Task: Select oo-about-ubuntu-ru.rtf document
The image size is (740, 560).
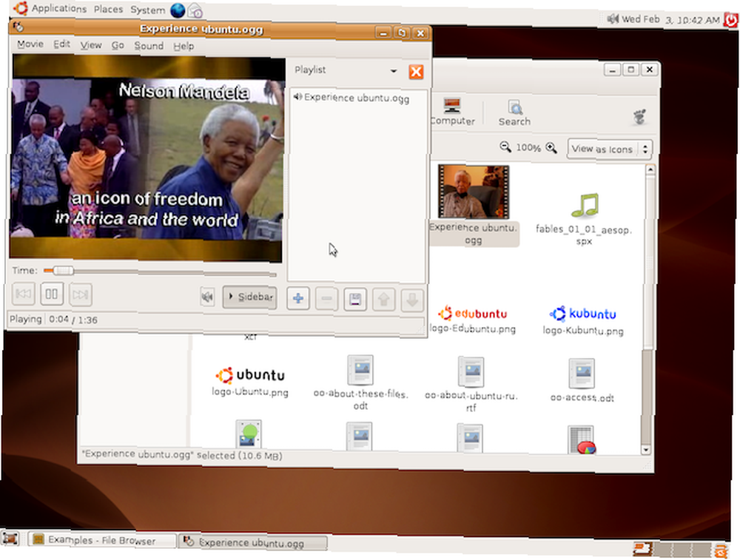Action: (471, 384)
